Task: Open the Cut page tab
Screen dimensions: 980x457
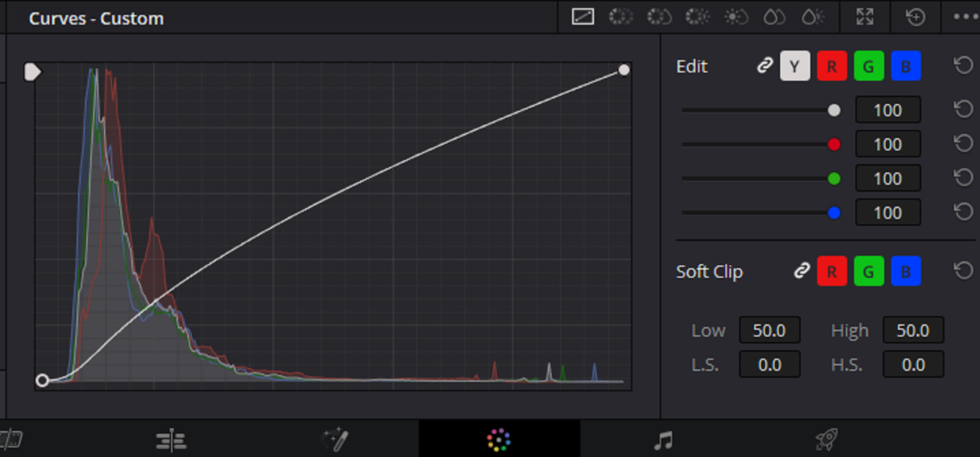Action: pyautogui.click(x=11, y=439)
